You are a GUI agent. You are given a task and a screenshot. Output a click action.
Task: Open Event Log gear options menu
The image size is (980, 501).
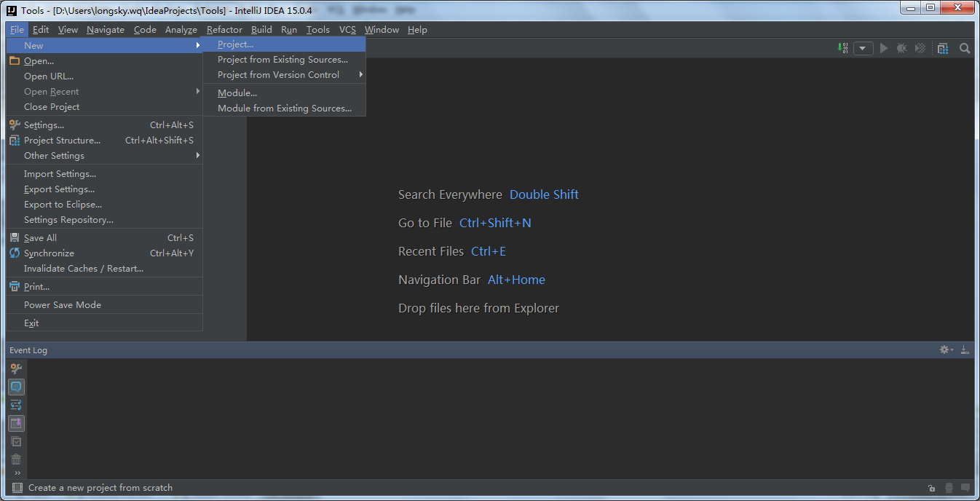click(x=946, y=350)
